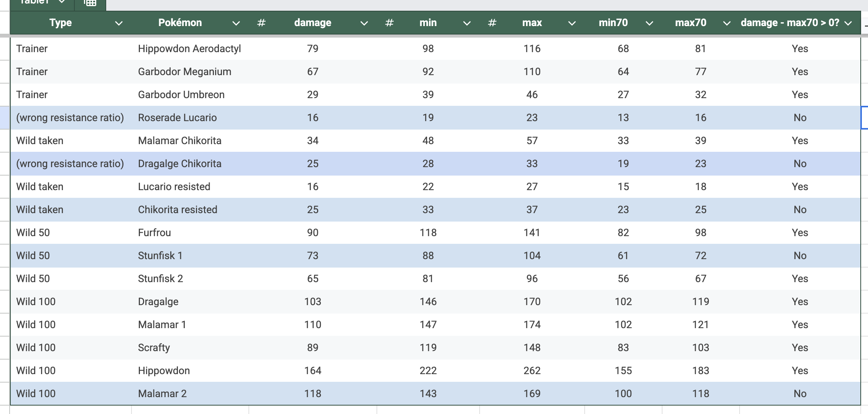Screen dimensions: 868x414
Task: Click the Garbodor Umbreon cell
Action: pos(181,95)
